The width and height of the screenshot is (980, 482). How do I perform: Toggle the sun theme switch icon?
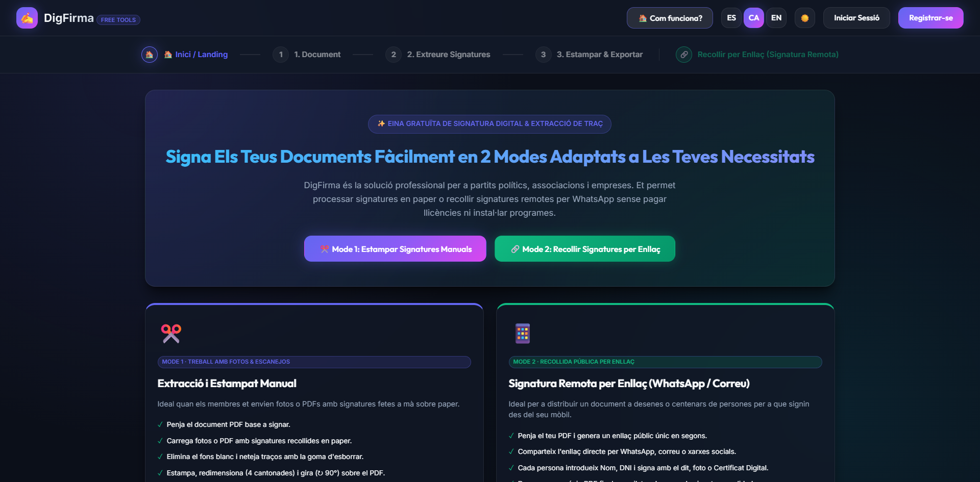[x=805, y=18]
